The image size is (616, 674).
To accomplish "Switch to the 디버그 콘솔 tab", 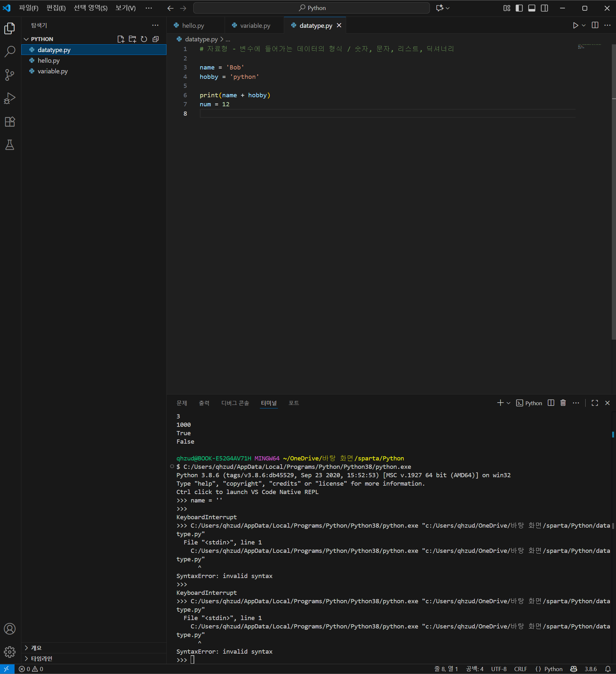I will (235, 403).
